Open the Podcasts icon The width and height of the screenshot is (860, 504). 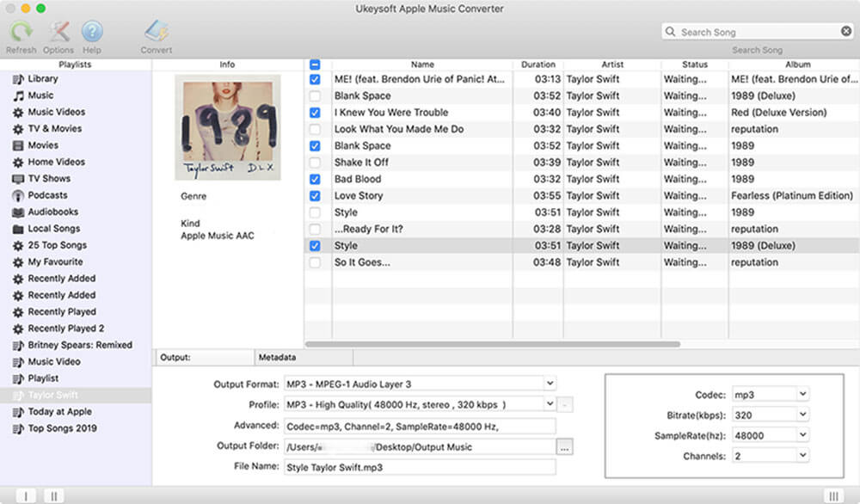pos(18,195)
